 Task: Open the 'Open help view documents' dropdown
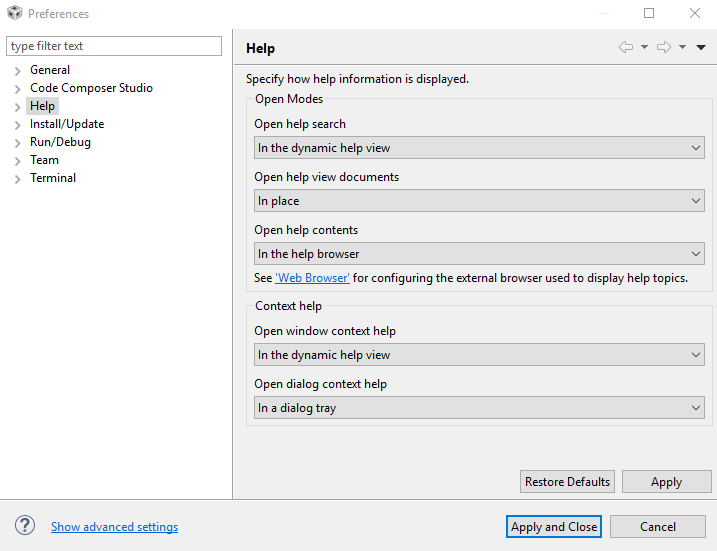[479, 201]
